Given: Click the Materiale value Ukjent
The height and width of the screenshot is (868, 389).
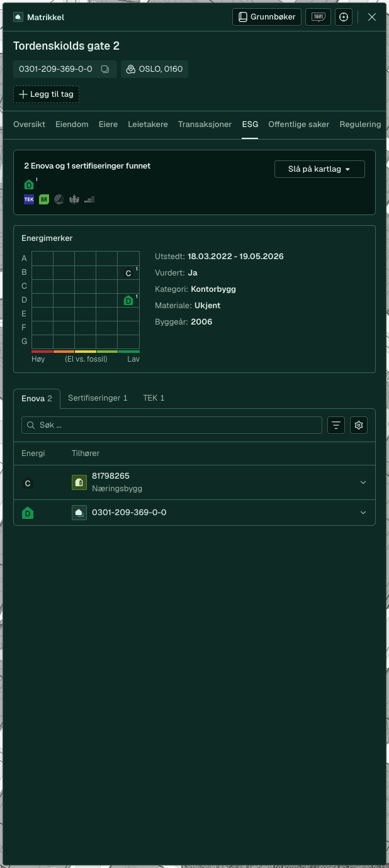Looking at the screenshot, I should pyautogui.click(x=207, y=306).
